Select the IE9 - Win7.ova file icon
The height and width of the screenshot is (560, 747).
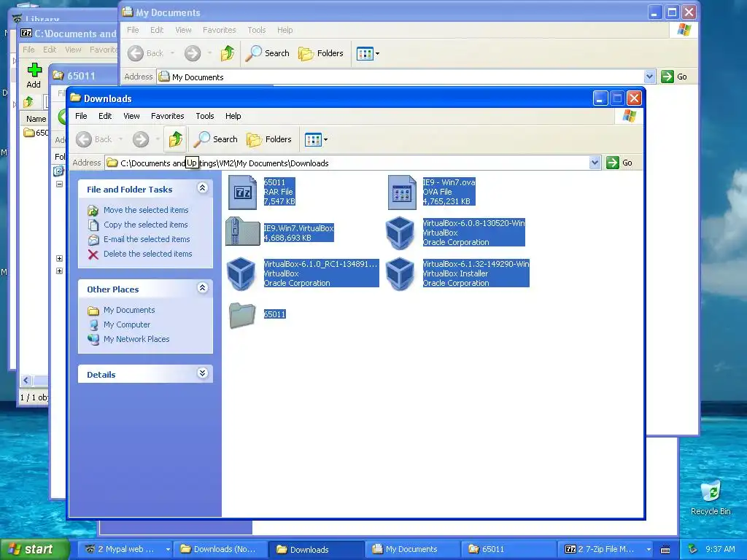point(402,192)
